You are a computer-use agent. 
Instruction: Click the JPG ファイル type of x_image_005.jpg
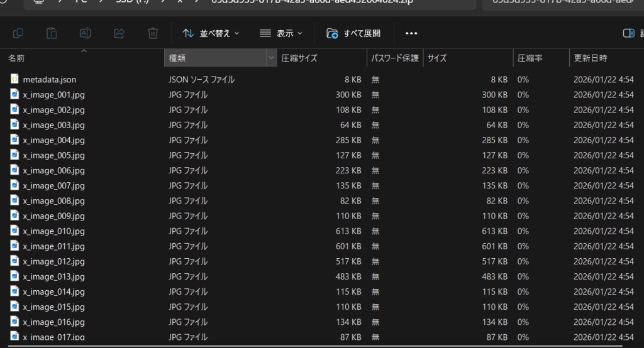187,156
